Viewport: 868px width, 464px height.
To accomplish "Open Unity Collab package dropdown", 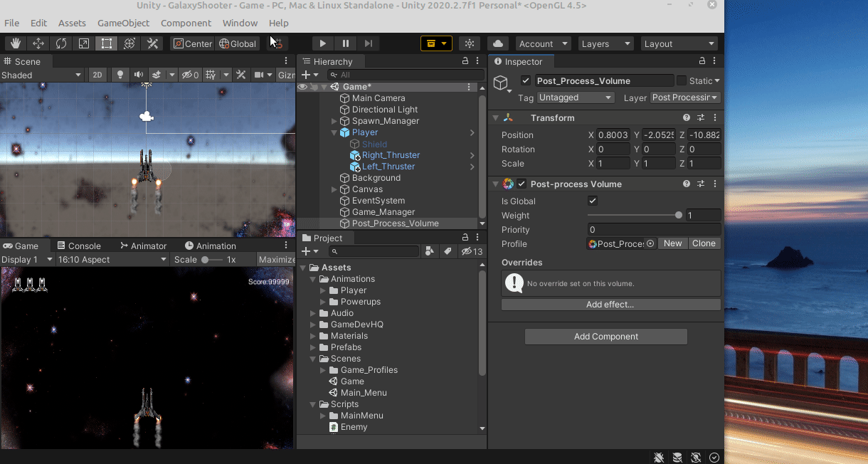I will tap(437, 43).
